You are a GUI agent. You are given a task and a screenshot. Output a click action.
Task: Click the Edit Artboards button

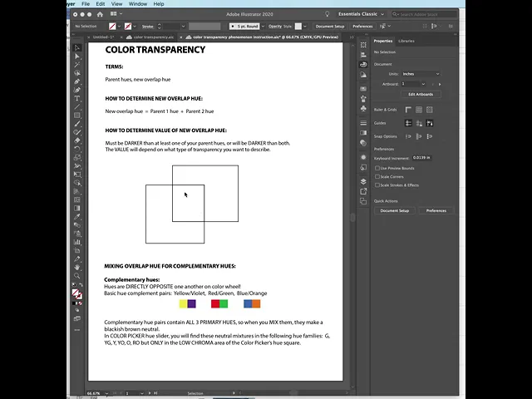(421, 94)
